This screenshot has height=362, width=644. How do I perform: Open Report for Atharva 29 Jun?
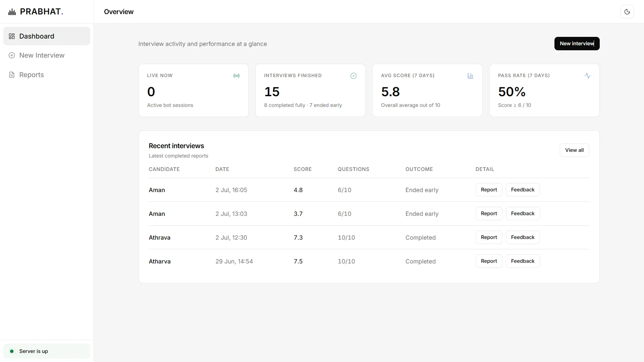[489, 261]
